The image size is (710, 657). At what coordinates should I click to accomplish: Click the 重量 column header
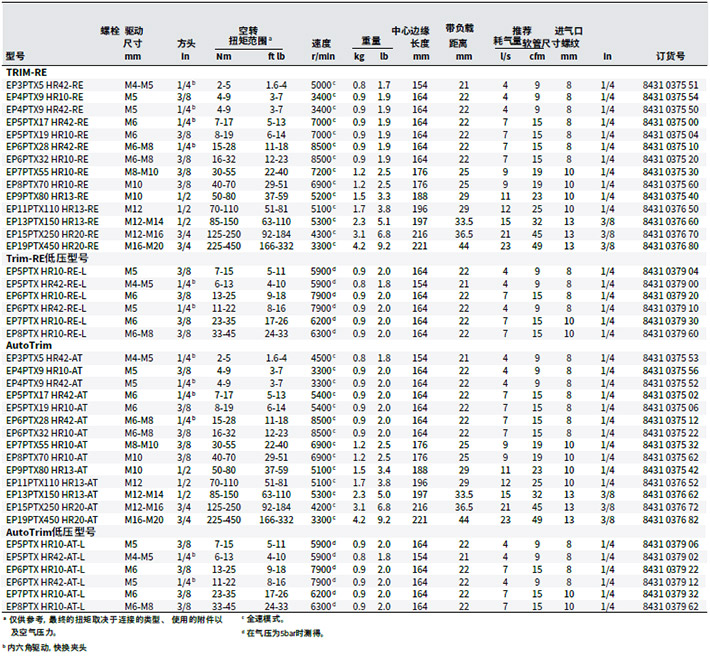coord(370,43)
